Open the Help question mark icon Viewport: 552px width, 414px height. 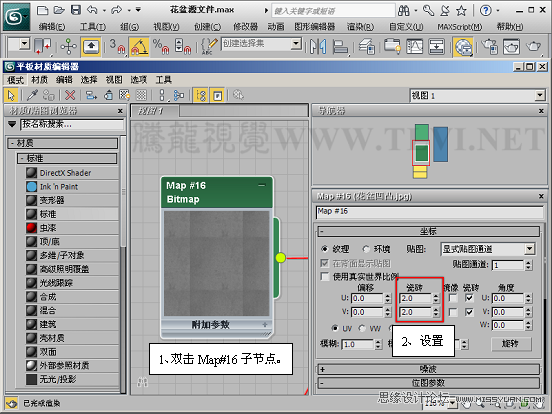(486, 11)
